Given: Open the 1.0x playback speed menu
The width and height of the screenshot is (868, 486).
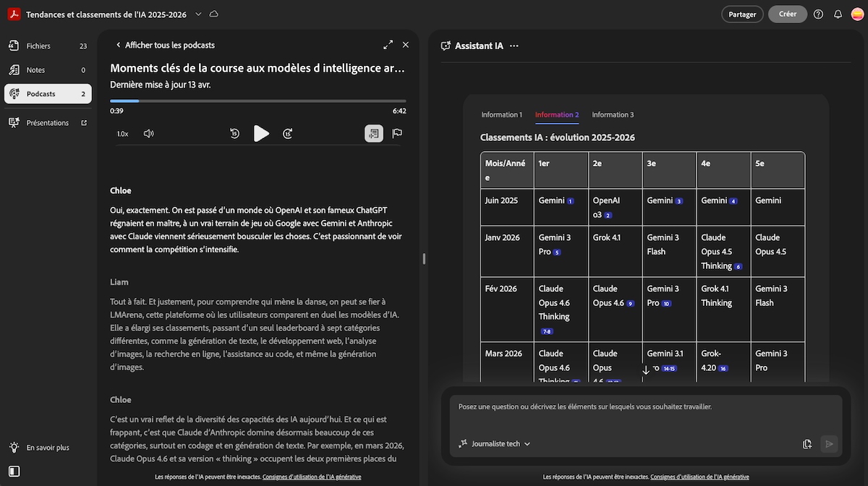Looking at the screenshot, I should click(123, 134).
